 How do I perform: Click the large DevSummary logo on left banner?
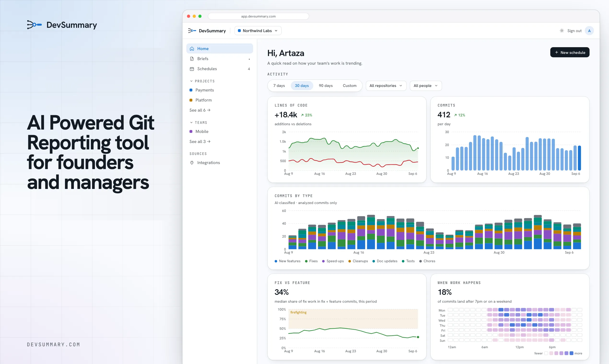pos(62,25)
